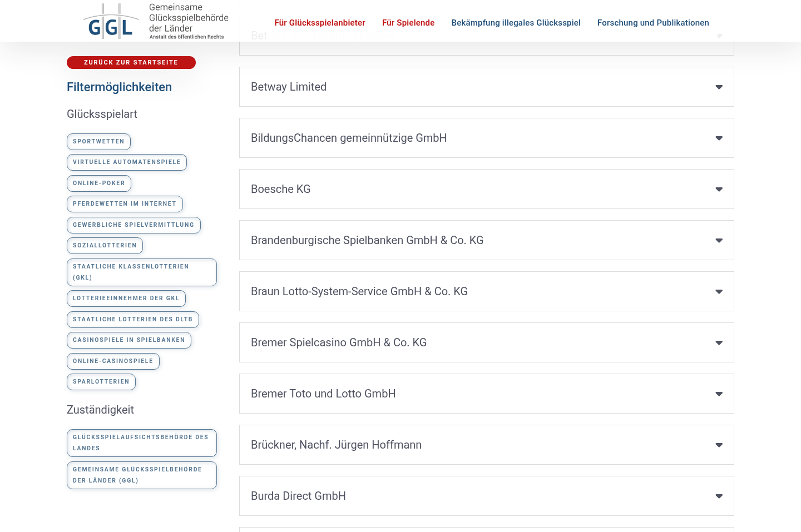Click the Burda Direct GmbH dropdown arrow
This screenshot has height=532, width=801.
[x=719, y=496]
